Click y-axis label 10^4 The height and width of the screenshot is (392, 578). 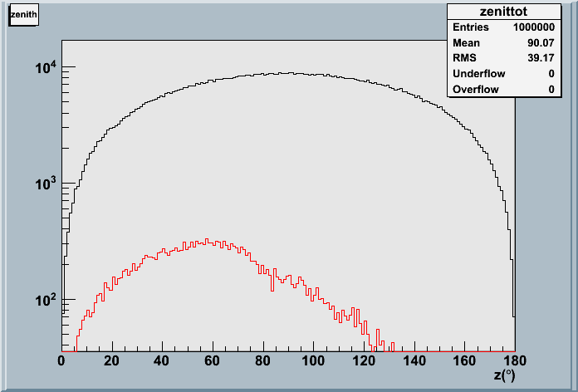(46, 67)
